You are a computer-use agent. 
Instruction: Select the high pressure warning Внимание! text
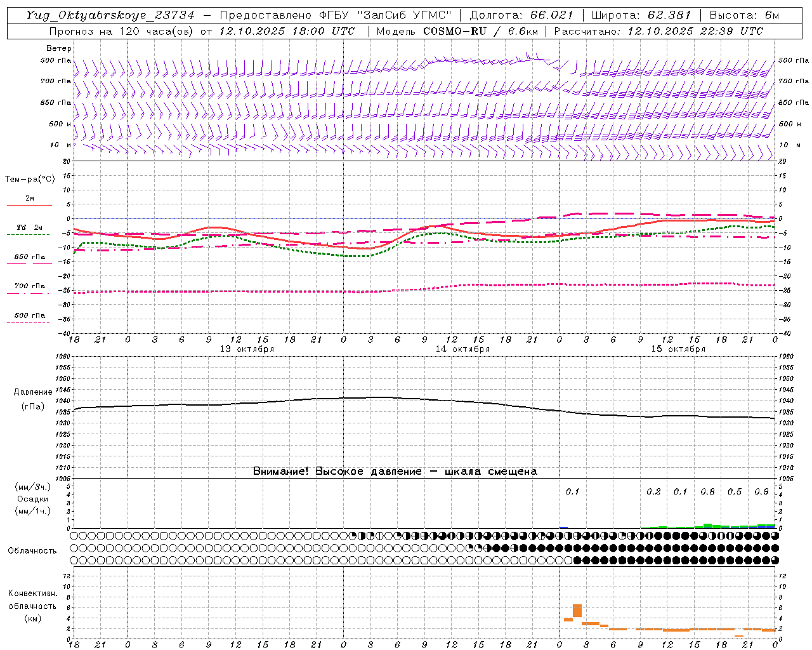pyautogui.click(x=395, y=471)
